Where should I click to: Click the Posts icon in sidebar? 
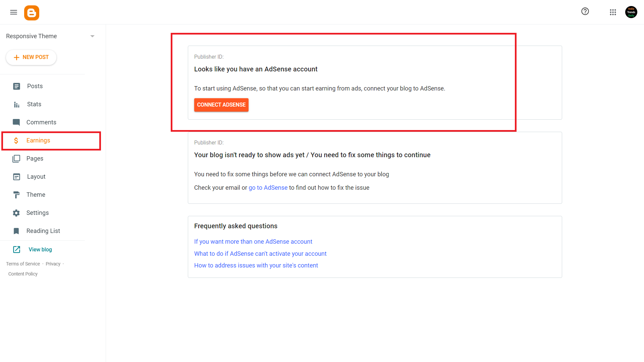click(16, 86)
